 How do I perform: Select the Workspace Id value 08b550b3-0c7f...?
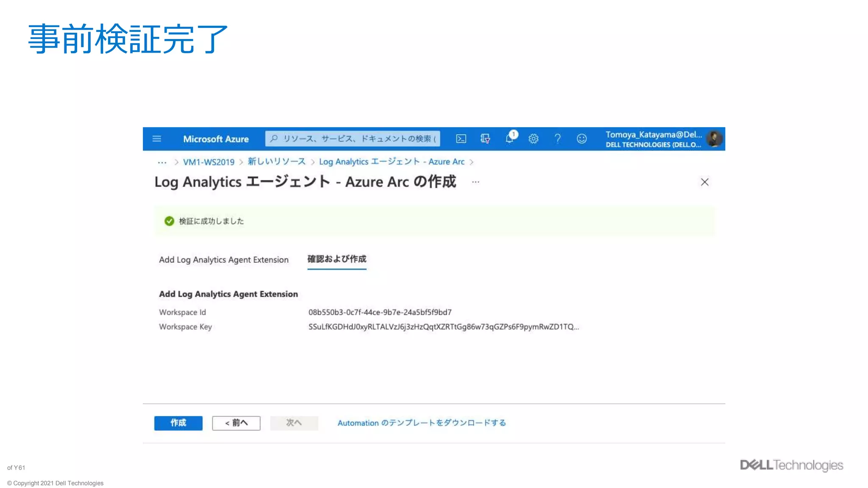380,312
